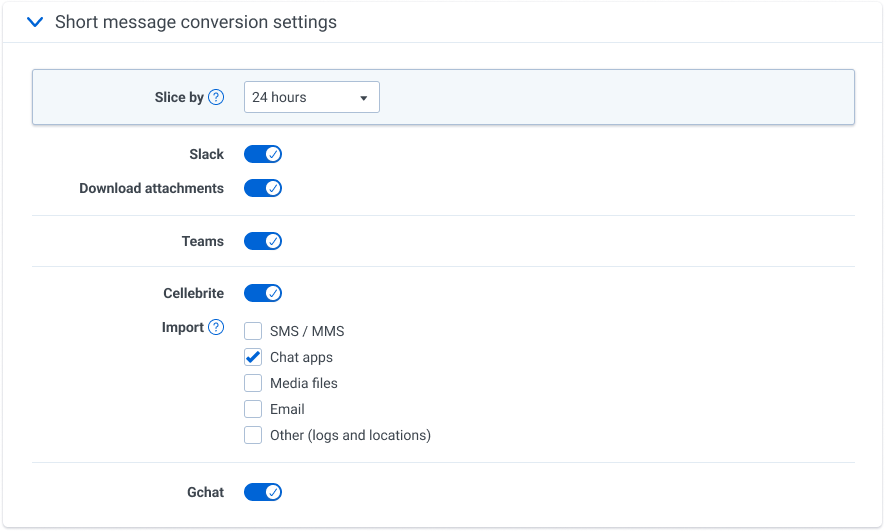Image resolution: width=885 pixels, height=531 pixels.
Task: Click the help icon beside Import
Action: [x=216, y=327]
